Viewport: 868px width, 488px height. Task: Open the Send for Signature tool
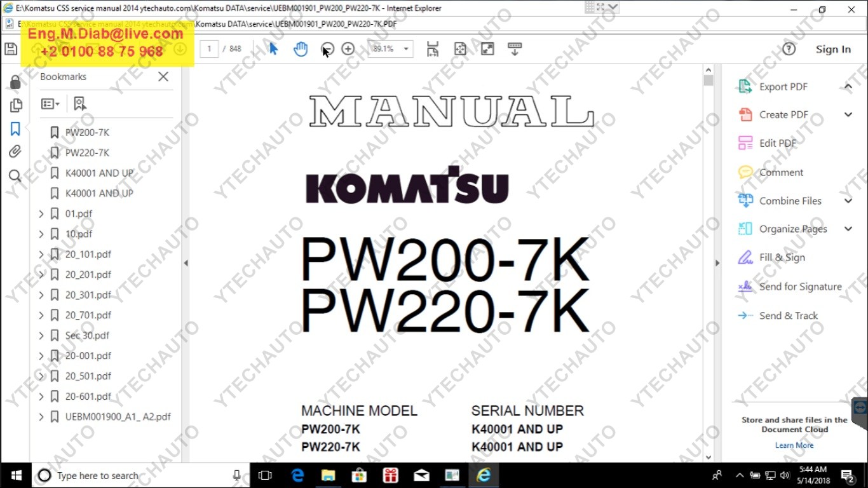(x=800, y=287)
